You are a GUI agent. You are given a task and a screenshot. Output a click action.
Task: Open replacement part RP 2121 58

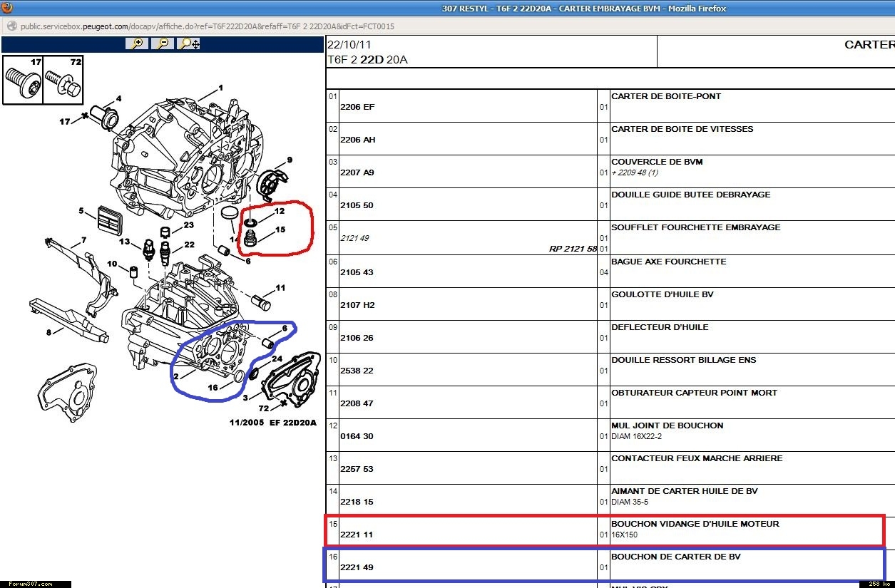point(573,249)
